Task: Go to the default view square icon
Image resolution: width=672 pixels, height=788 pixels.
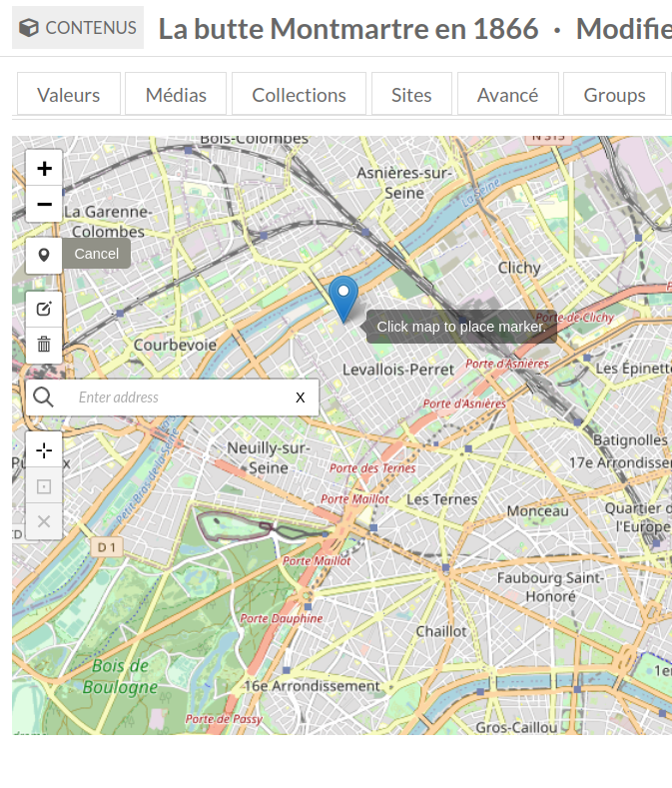Action: click(x=44, y=486)
